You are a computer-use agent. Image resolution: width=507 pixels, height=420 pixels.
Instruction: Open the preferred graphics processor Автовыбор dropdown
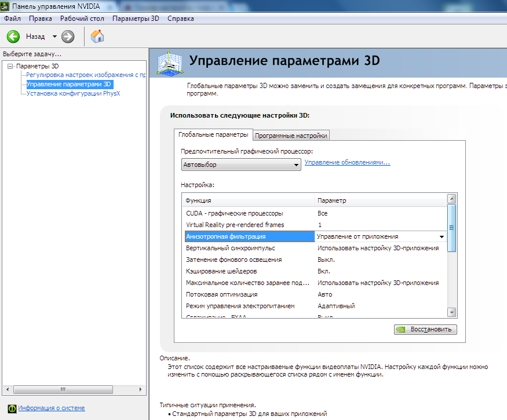(x=241, y=165)
